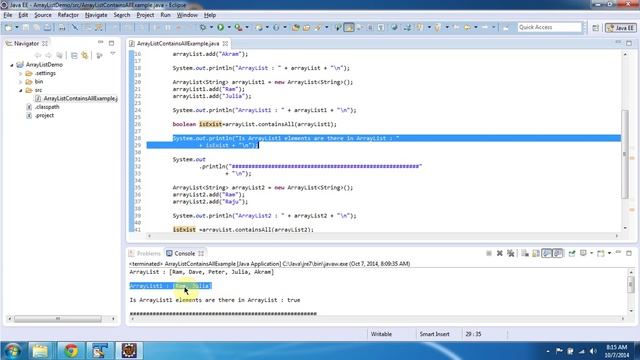Viewport: 640px width, 360px height.
Task: Click Clear Console icon
Action: click(x=525, y=253)
